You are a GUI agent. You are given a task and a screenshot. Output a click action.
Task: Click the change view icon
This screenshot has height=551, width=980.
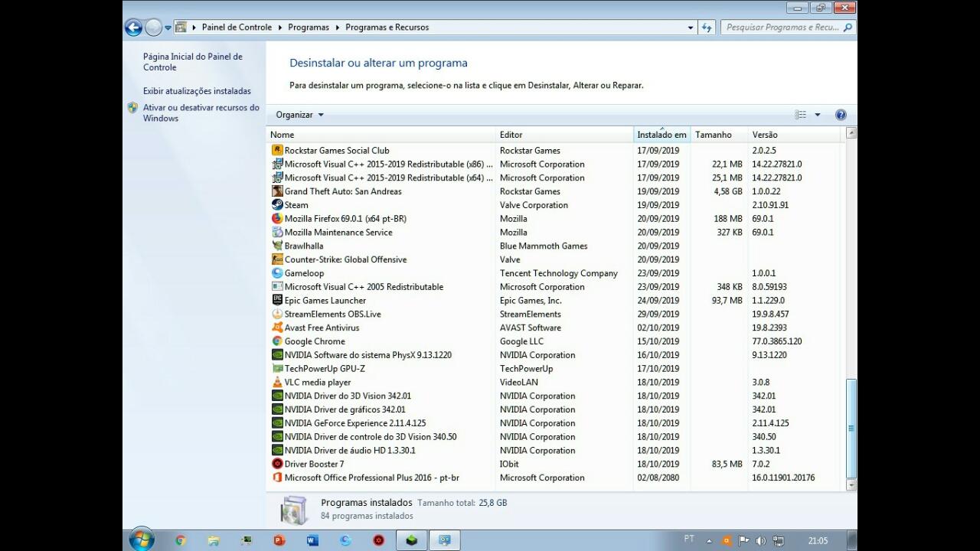coord(801,115)
